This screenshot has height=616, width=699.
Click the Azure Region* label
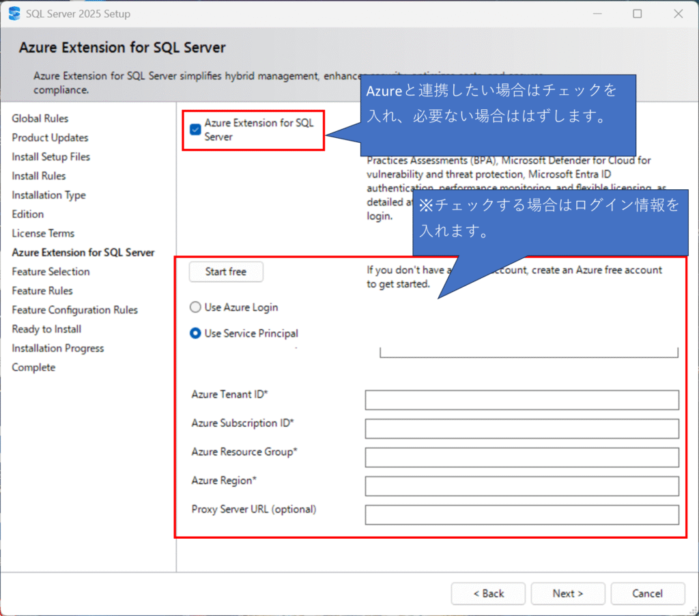(x=224, y=481)
